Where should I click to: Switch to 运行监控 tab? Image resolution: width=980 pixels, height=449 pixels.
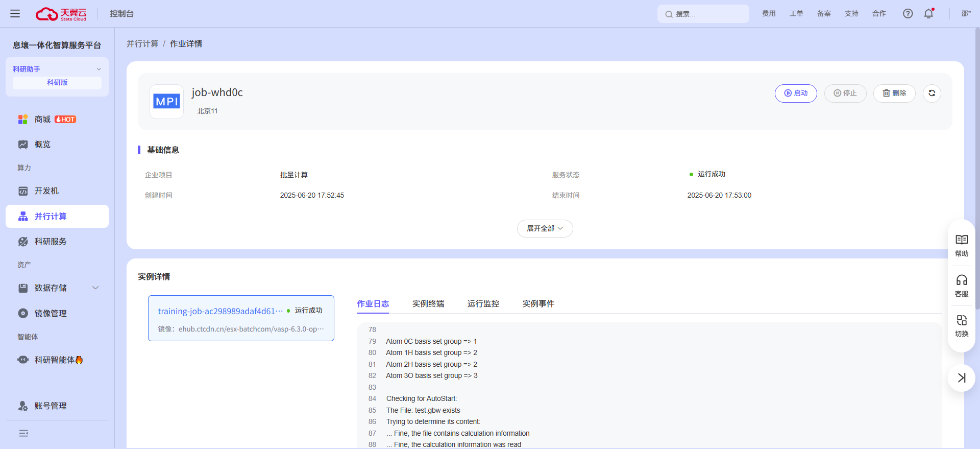click(x=483, y=303)
